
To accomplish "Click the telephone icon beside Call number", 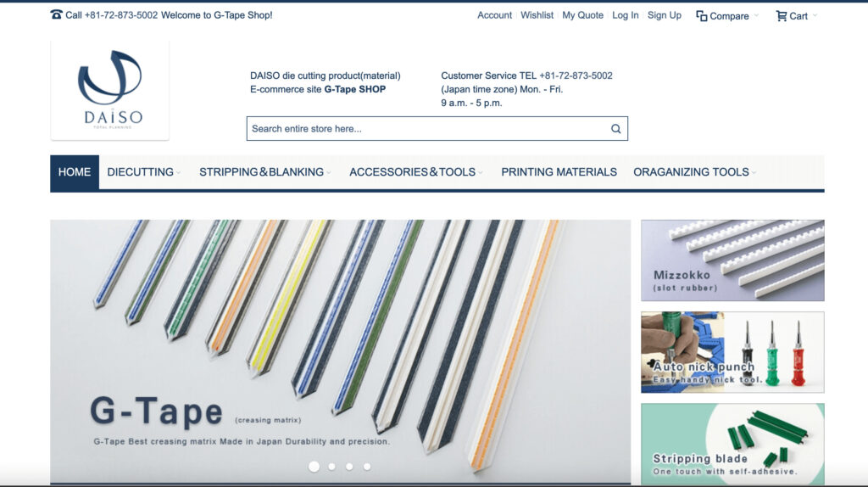I will click(57, 14).
